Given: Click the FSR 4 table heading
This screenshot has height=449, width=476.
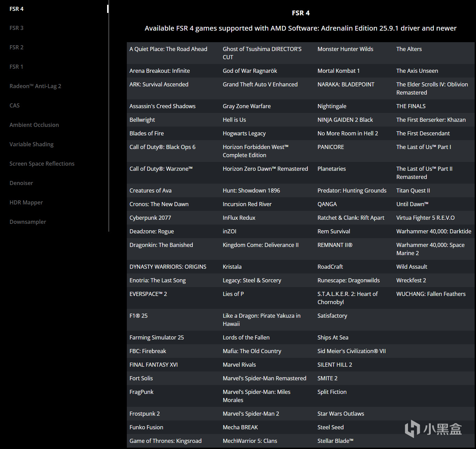Looking at the screenshot, I should coord(301,13).
